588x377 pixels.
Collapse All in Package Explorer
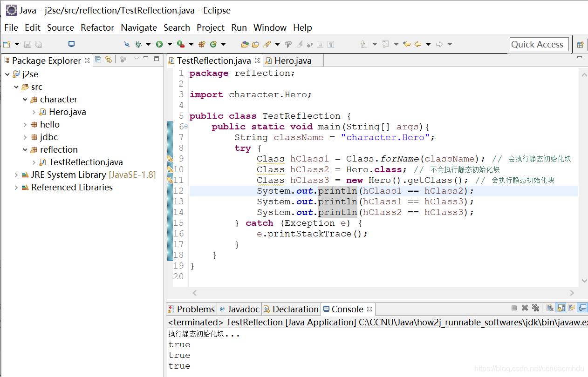[98, 59]
